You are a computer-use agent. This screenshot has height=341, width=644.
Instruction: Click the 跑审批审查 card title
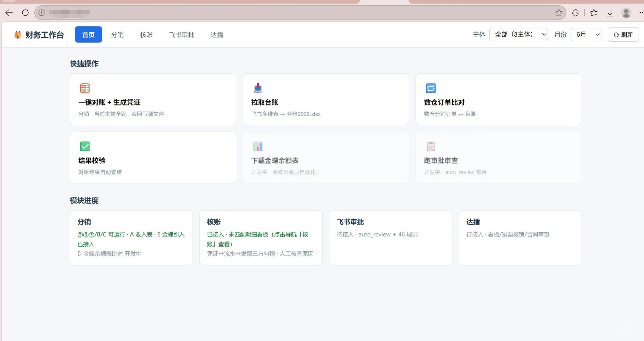(x=441, y=160)
